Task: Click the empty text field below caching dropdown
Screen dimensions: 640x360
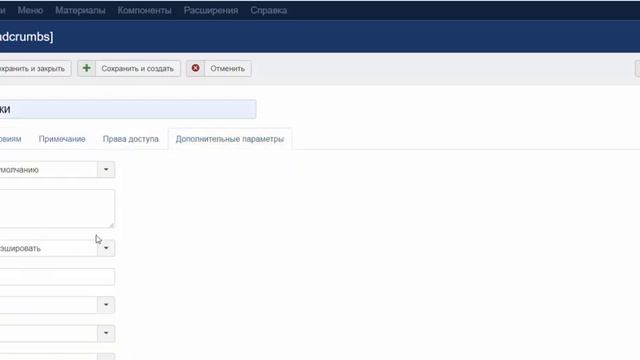Action: 57,277
